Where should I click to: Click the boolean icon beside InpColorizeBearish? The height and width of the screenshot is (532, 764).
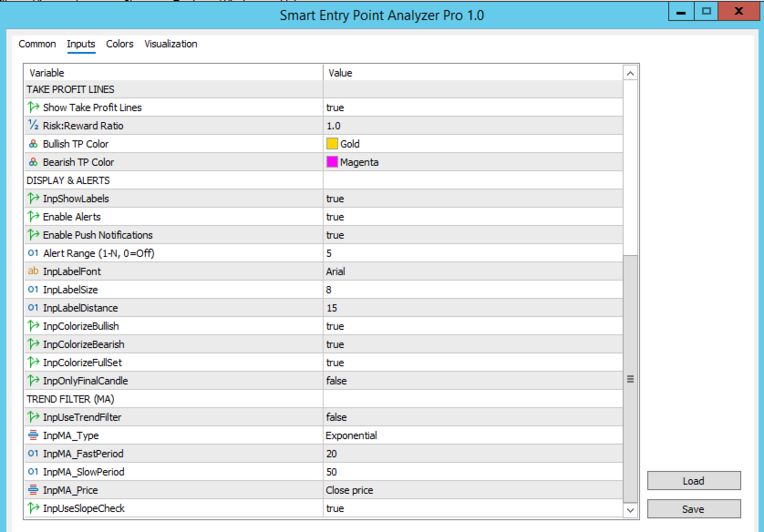pos(33,343)
